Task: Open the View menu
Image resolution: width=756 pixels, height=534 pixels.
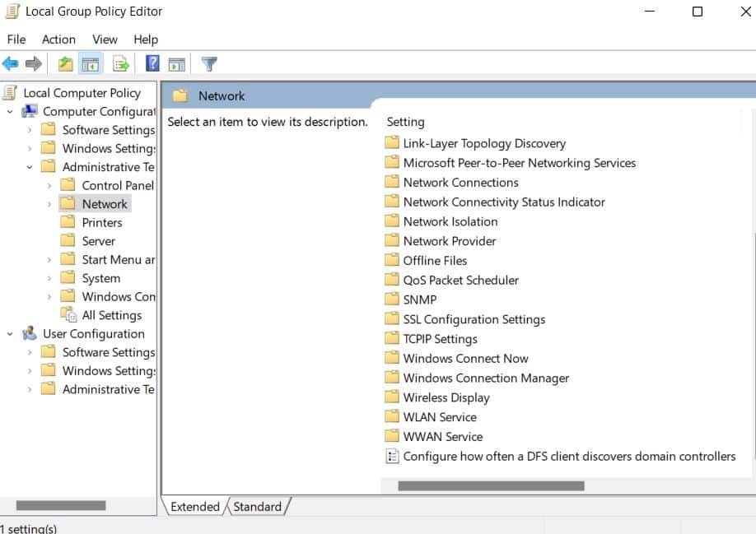Action: 105,39
